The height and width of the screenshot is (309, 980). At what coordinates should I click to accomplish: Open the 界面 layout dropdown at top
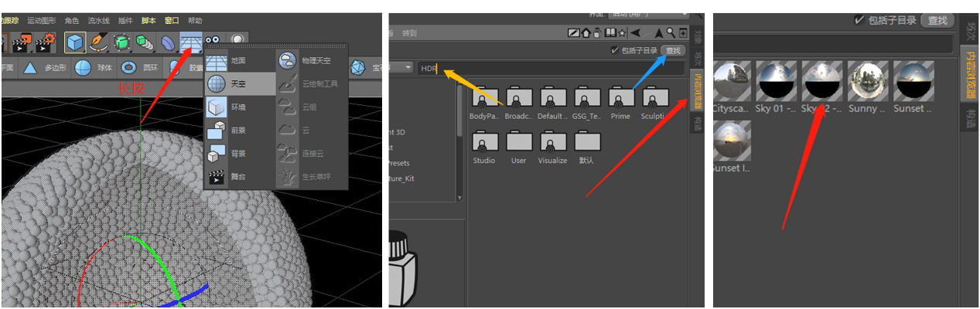point(647,14)
